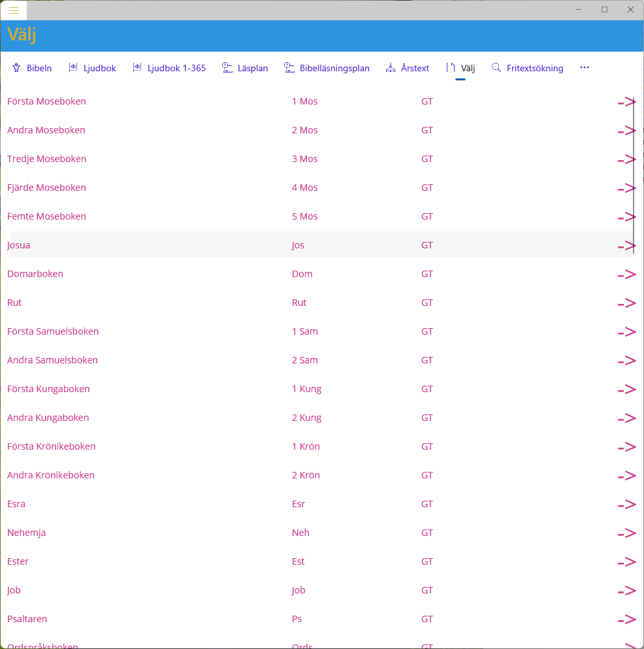644x649 pixels.
Task: Maximize the application window
Action: tap(604, 10)
